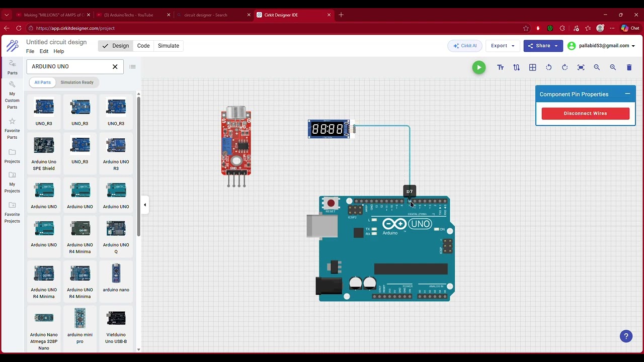Open Projects sidebar panel
Image resolution: width=644 pixels, height=362 pixels.
(12, 156)
